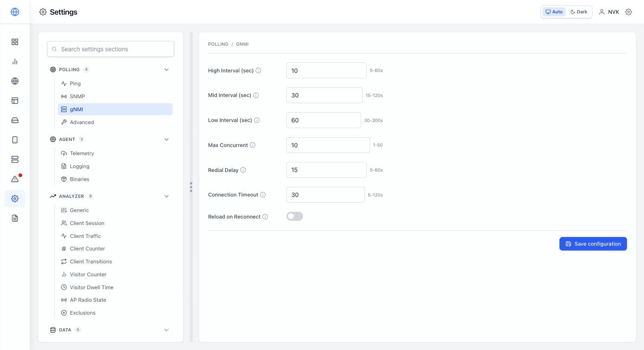The height and width of the screenshot is (350, 644).
Task: Open Logging agent settings
Action: (x=115, y=166)
